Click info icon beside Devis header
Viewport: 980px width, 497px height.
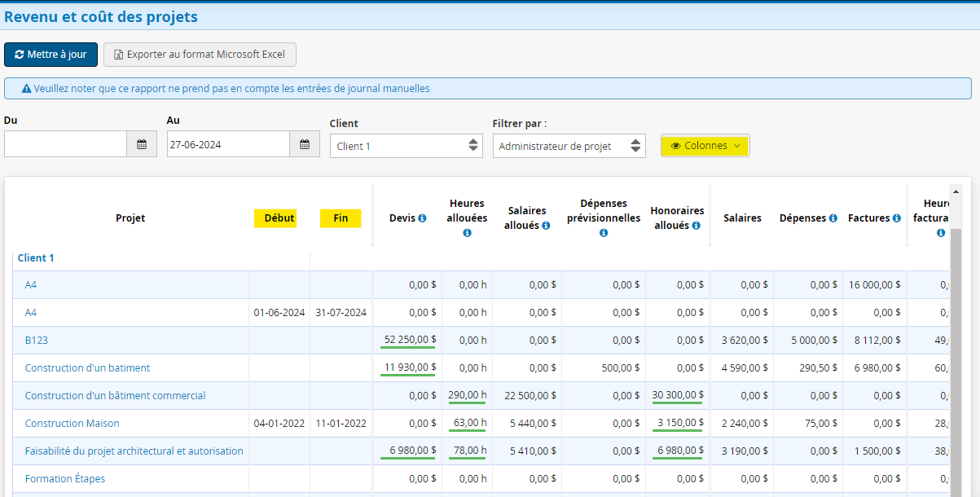tap(422, 218)
